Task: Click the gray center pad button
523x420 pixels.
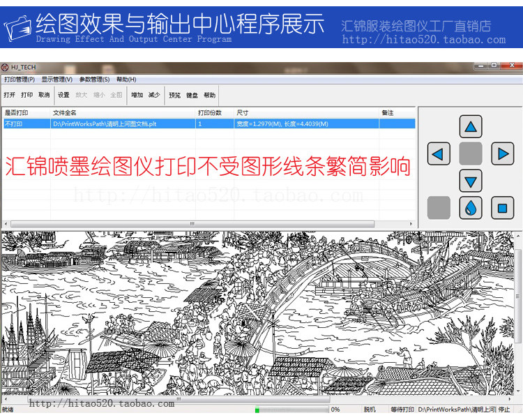Action: (x=471, y=153)
